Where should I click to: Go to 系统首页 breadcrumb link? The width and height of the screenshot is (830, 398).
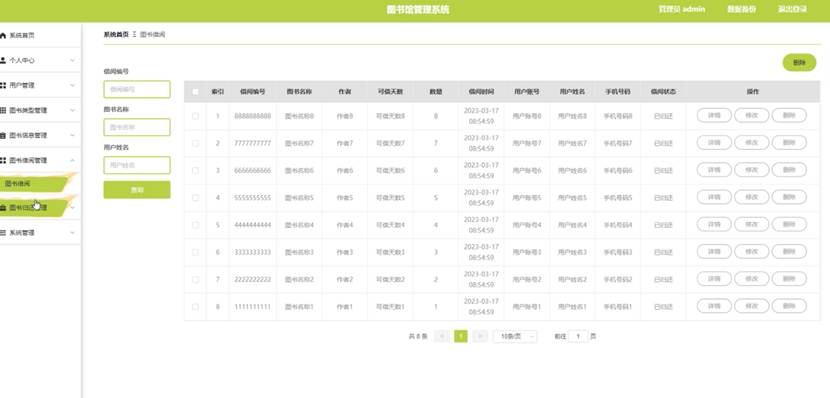pos(116,34)
